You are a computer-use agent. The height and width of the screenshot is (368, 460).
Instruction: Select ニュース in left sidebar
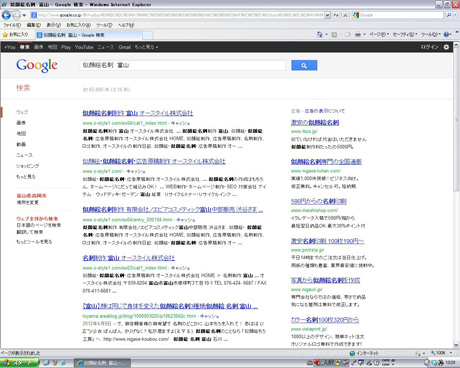pos(25,155)
